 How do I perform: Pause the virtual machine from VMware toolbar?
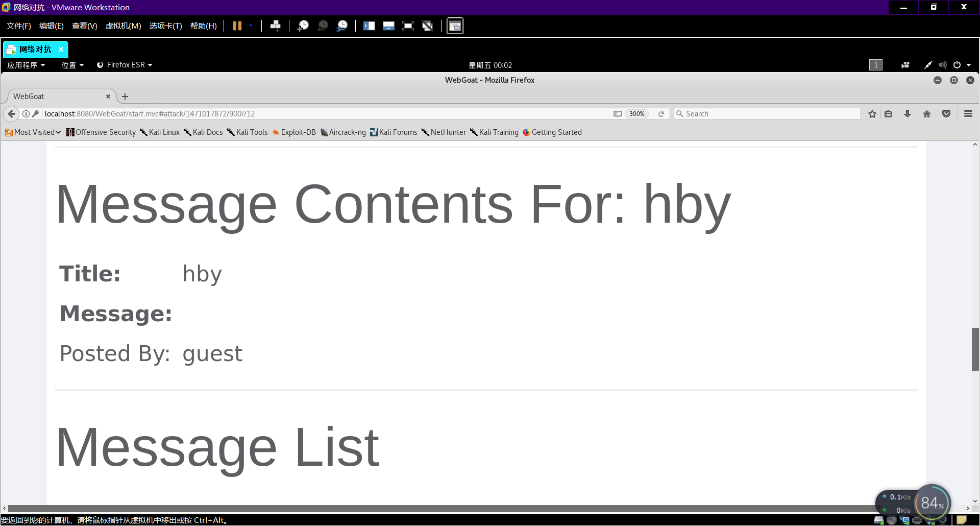[237, 26]
